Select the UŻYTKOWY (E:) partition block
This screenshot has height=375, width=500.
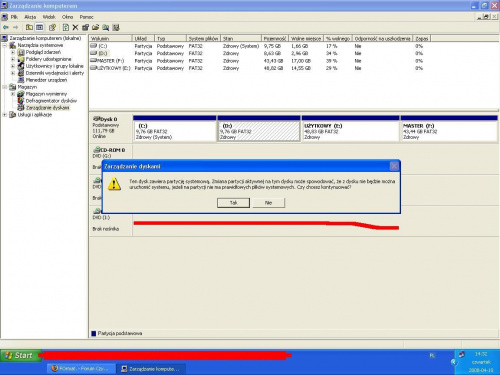[350, 129]
